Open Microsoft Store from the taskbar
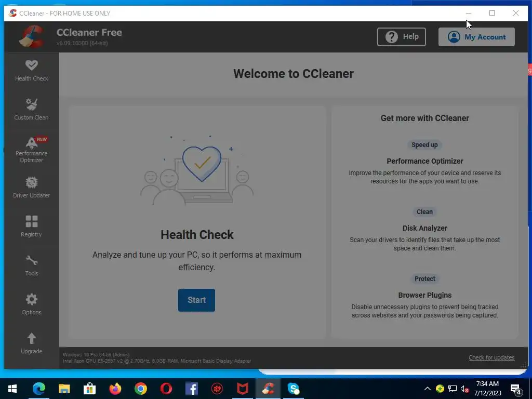Viewport: 532px width, 399px height. pos(89,389)
